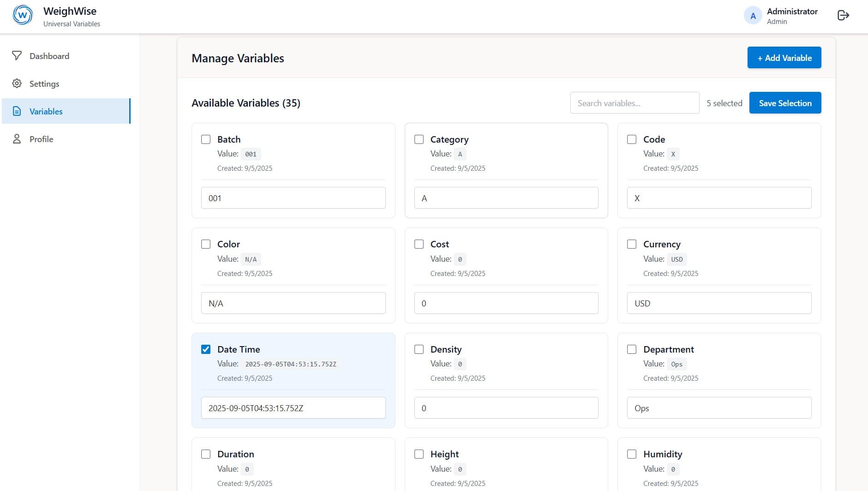Click the 'Universal Variables' subtitle
This screenshot has height=491, width=868.
(72, 24)
